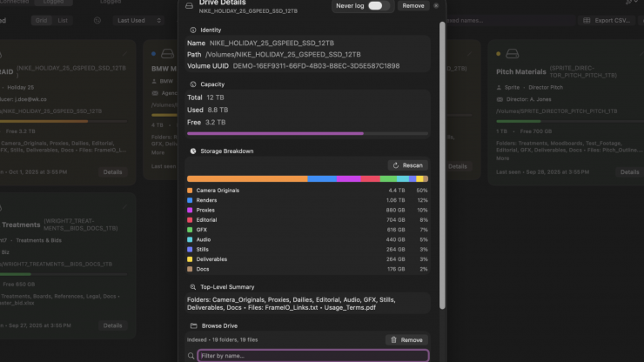Click the red Editorial bar segment
644x362 pixels.
click(x=371, y=178)
